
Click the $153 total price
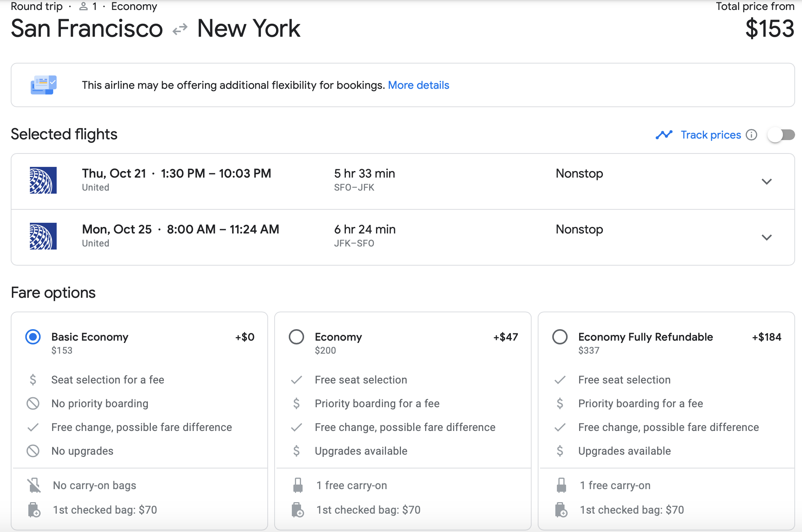(x=769, y=29)
